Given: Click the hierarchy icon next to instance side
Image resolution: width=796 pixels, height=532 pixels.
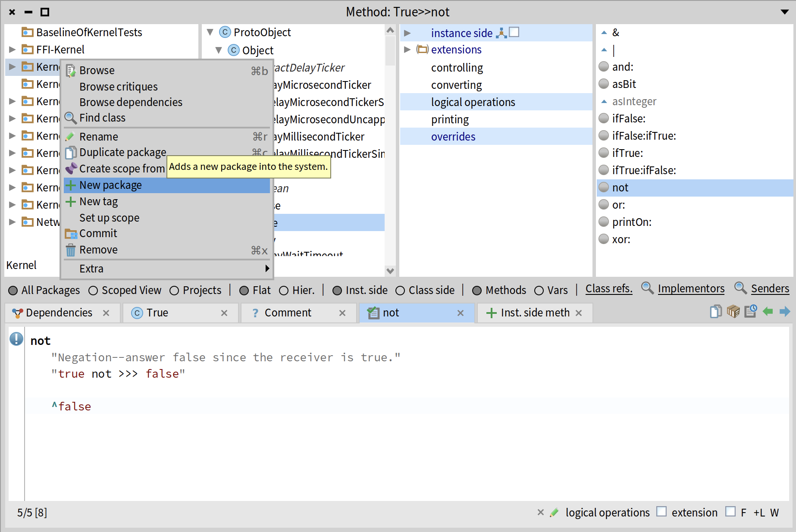Looking at the screenshot, I should pyautogui.click(x=501, y=33).
